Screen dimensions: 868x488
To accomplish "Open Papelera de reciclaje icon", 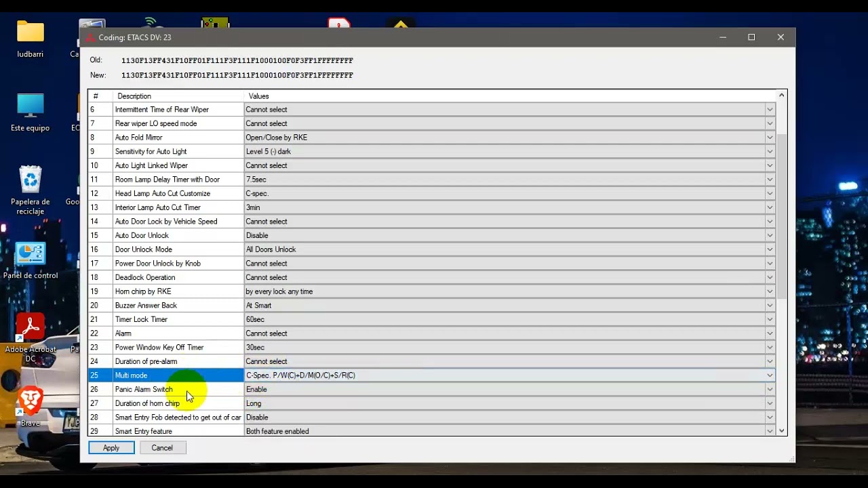I will (x=31, y=190).
